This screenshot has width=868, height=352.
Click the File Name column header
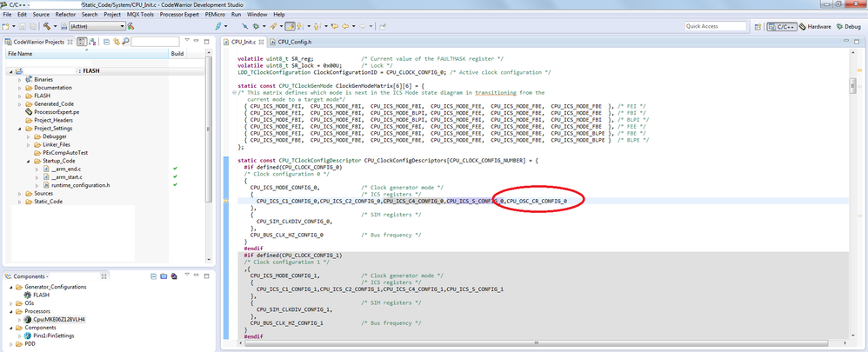(86, 54)
